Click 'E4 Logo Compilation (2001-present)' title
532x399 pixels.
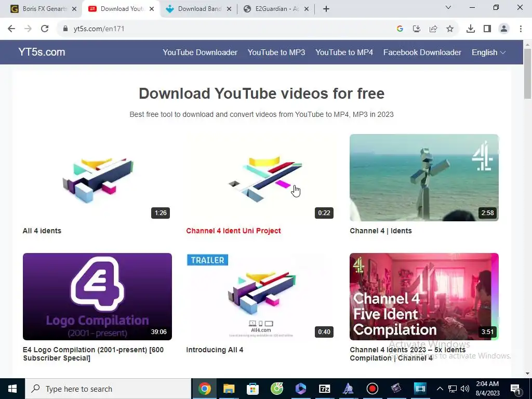tap(94, 354)
